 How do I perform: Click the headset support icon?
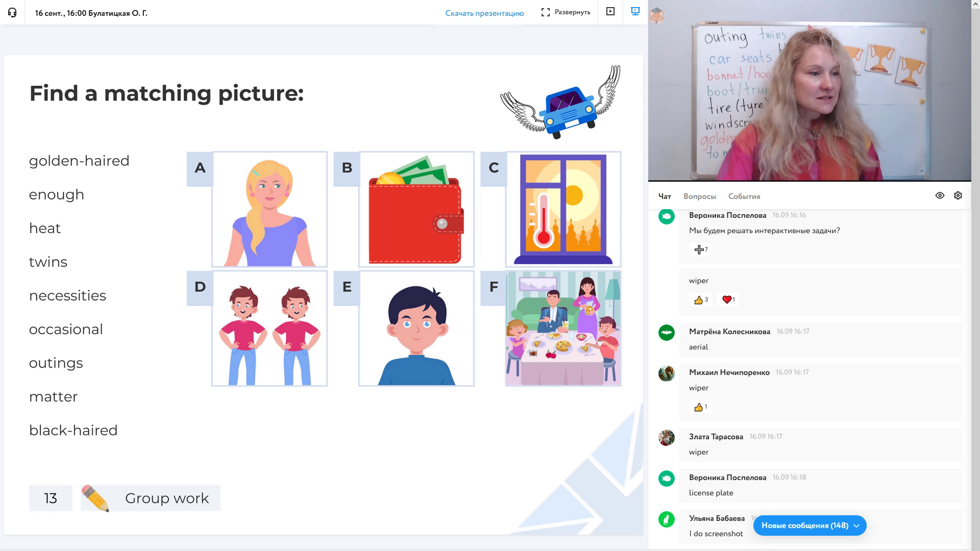(x=12, y=13)
